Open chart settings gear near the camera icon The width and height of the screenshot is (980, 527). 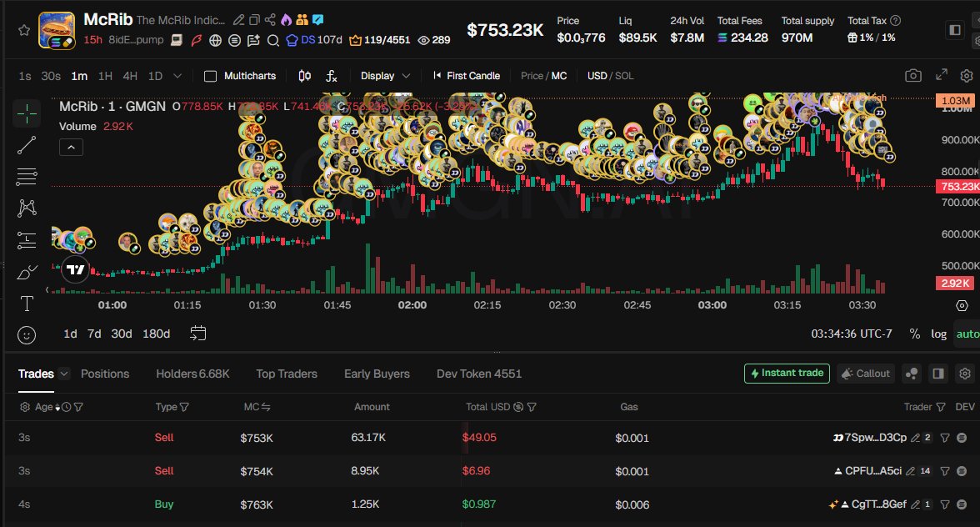967,76
